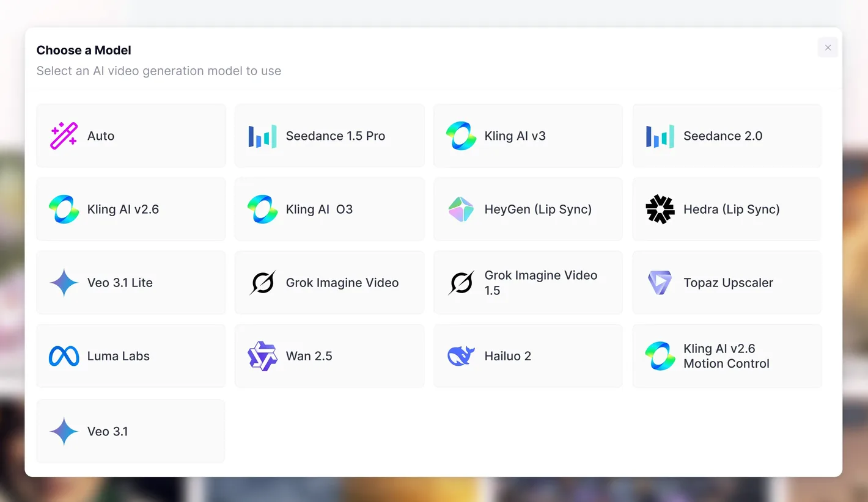Click sparkle icon of the Veo 3.1 non-Lite card
Image resolution: width=868 pixels, height=502 pixels.
64,431
